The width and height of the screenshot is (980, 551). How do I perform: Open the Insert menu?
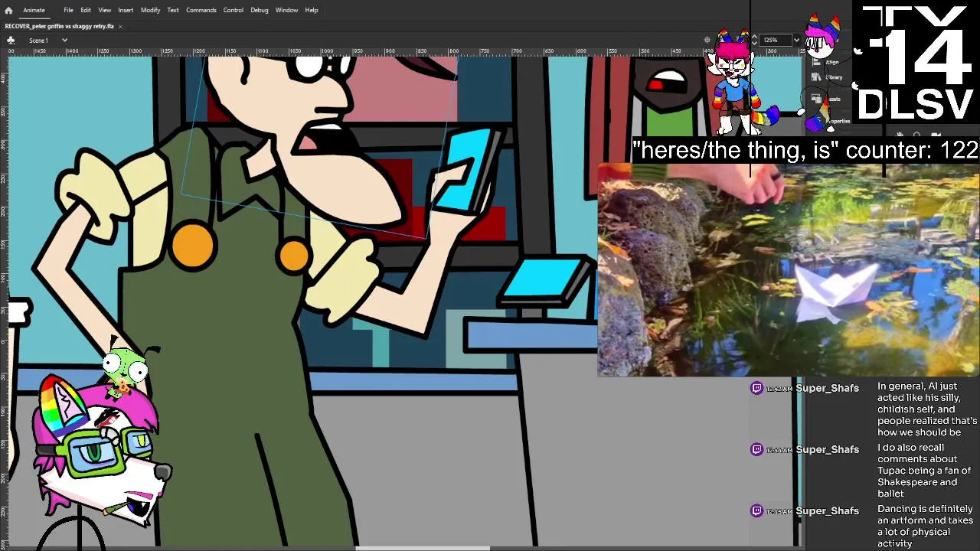click(x=126, y=10)
